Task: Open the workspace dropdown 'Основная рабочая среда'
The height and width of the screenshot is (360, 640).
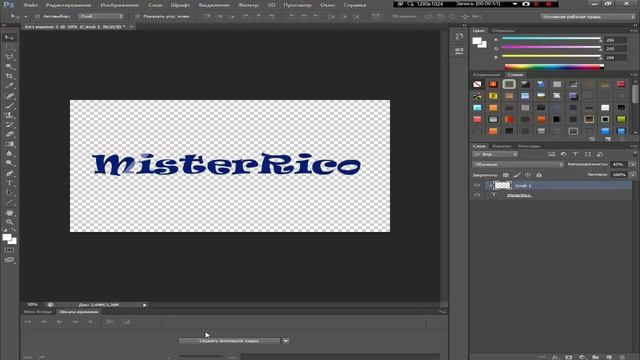Action: pos(587,17)
